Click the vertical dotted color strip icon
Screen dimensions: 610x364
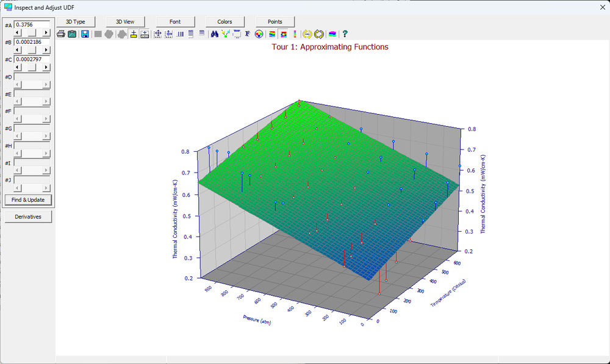tap(295, 34)
